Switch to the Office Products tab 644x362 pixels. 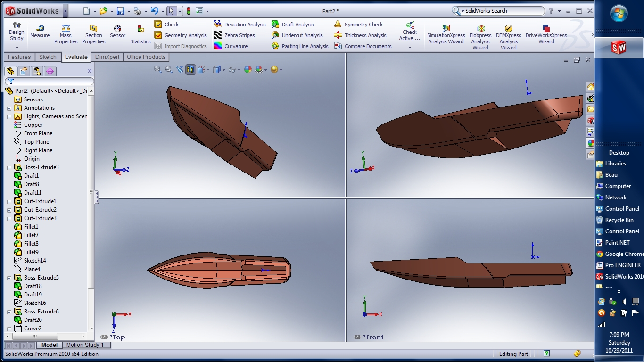146,57
